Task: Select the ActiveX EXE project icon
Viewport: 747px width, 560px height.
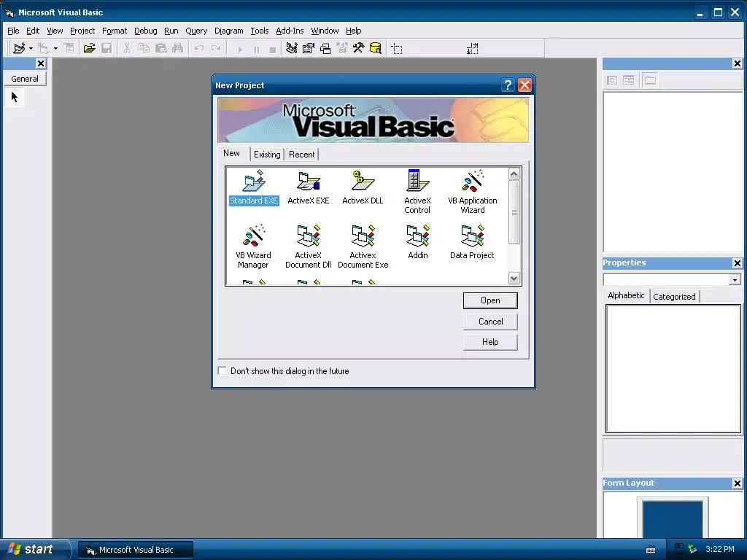Action: pyautogui.click(x=309, y=187)
